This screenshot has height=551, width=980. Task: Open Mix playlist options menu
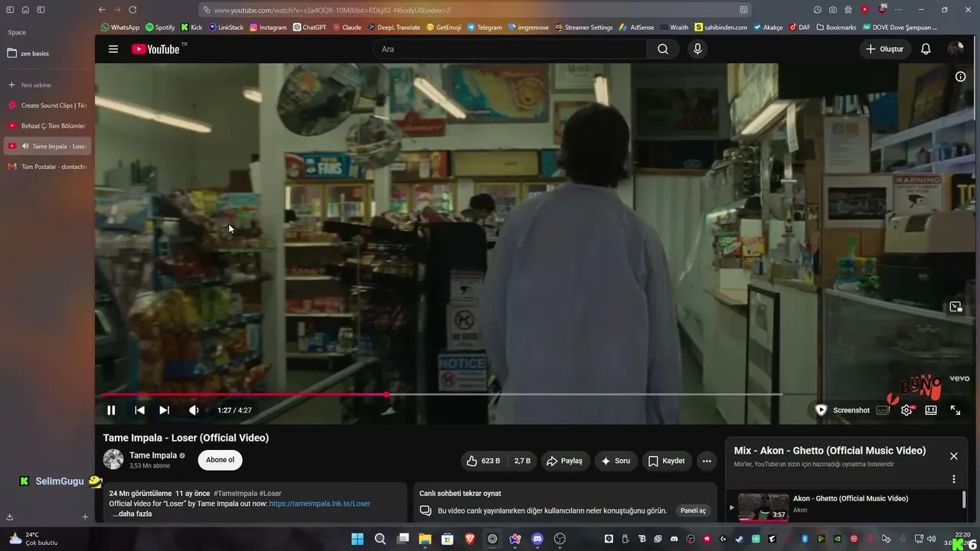954,479
